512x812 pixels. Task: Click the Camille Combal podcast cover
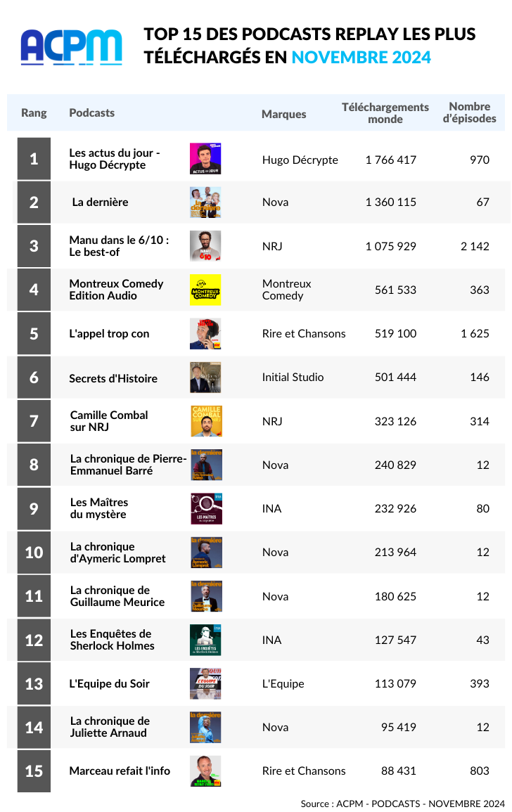click(x=206, y=421)
